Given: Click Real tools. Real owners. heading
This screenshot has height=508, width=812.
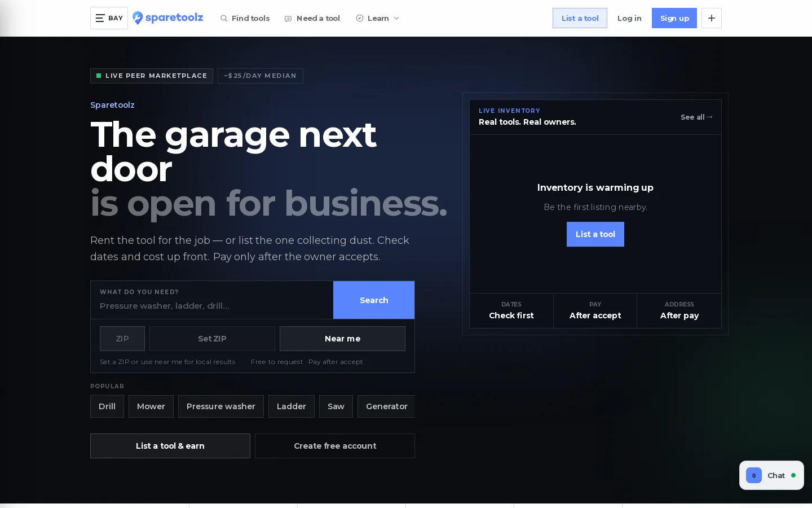Looking at the screenshot, I should click(527, 122).
